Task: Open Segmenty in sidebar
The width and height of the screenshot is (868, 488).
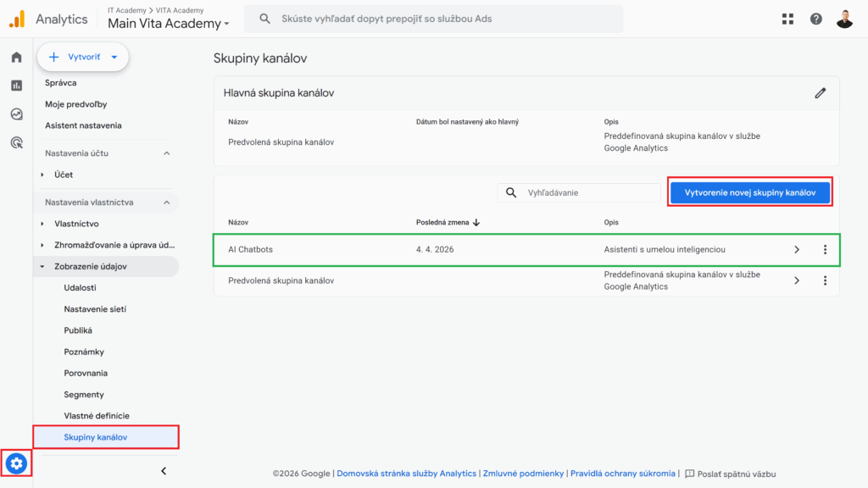Action: point(84,395)
